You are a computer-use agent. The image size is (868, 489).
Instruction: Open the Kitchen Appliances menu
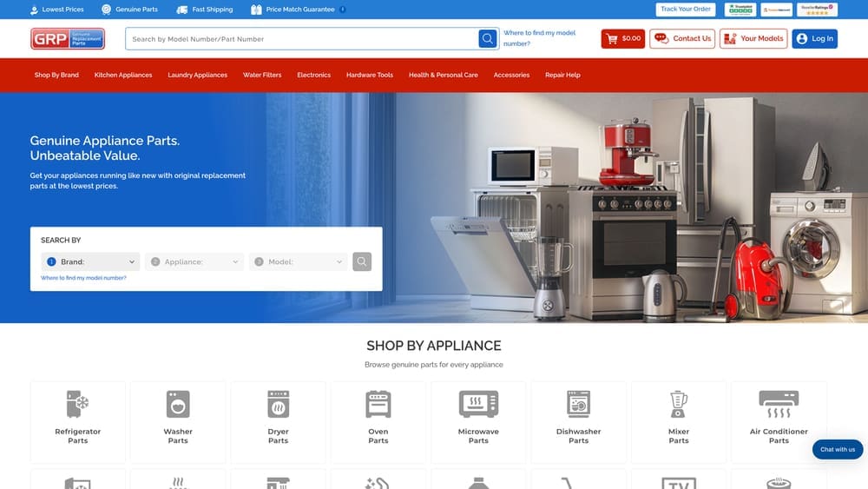(x=123, y=75)
